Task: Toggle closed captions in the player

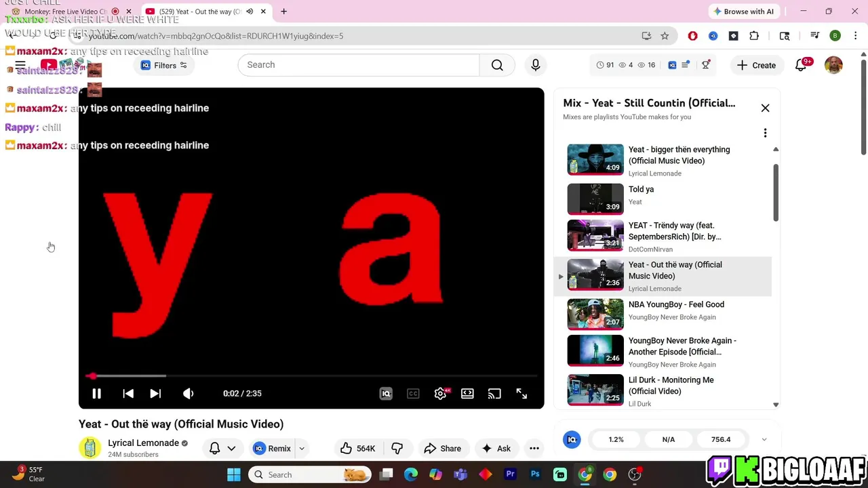Action: [x=413, y=394]
